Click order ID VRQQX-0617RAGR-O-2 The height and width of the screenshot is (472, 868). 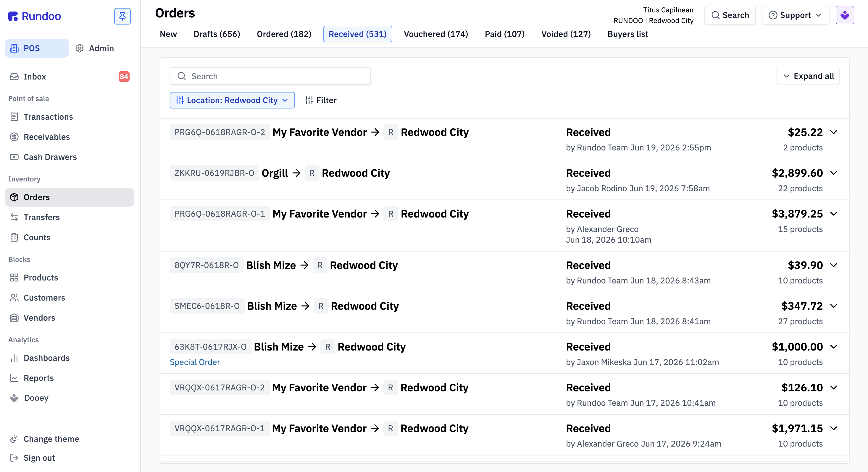click(x=219, y=387)
